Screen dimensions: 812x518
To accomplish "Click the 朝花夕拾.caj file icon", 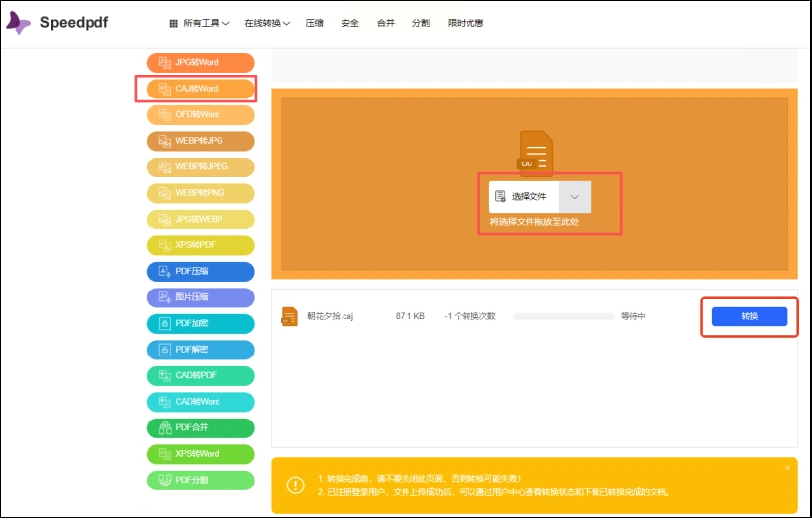I will tap(289, 316).
